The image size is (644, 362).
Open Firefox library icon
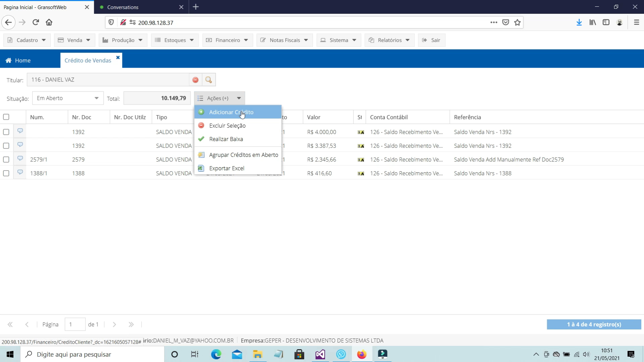click(593, 22)
